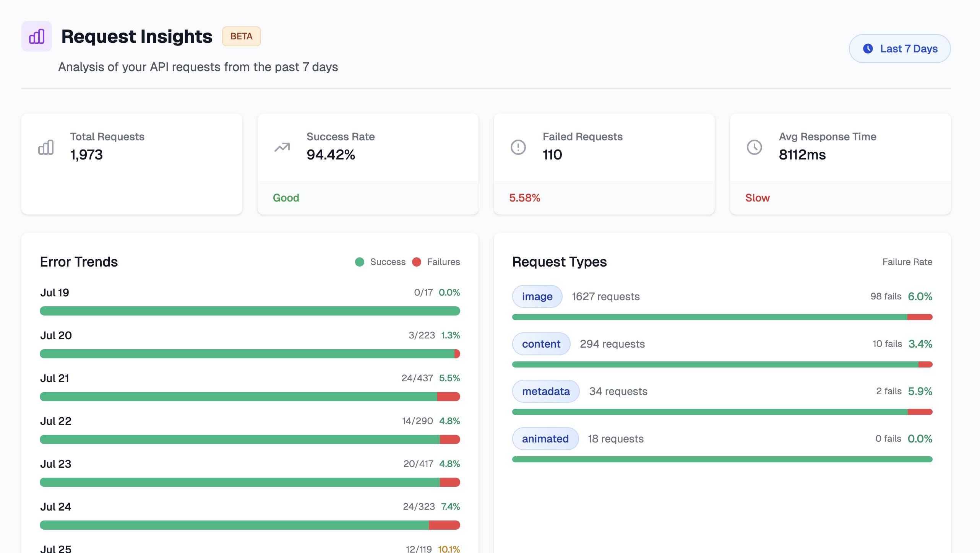Select the animated request type tag
980x553 pixels.
[x=545, y=439]
